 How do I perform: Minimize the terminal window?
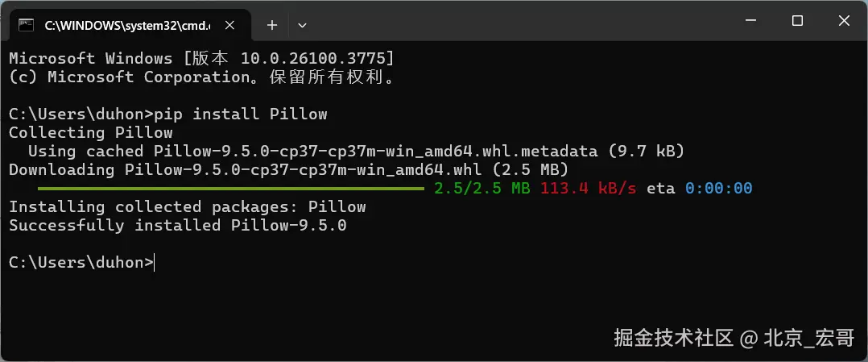pyautogui.click(x=750, y=21)
